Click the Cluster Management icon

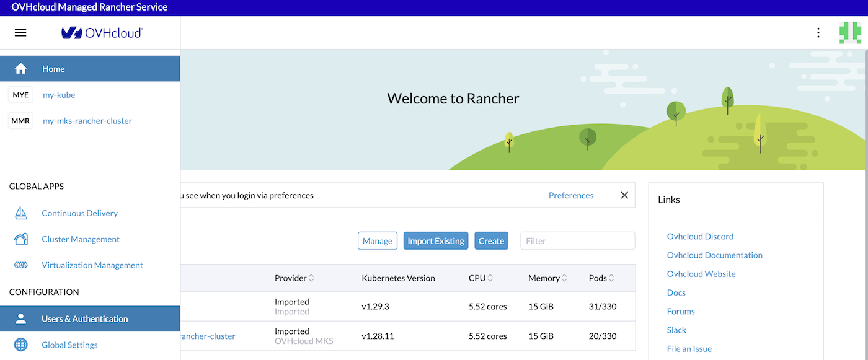point(21,239)
